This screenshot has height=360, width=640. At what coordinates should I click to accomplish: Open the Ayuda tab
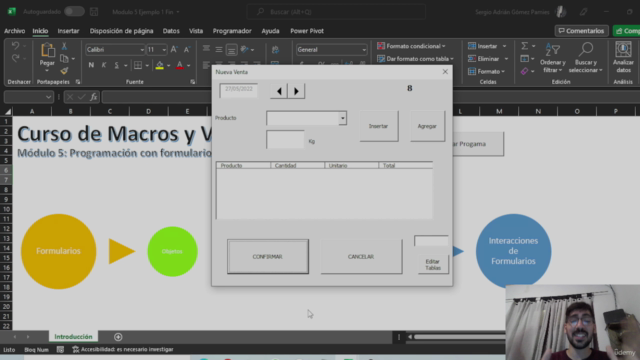pyautogui.click(x=270, y=31)
